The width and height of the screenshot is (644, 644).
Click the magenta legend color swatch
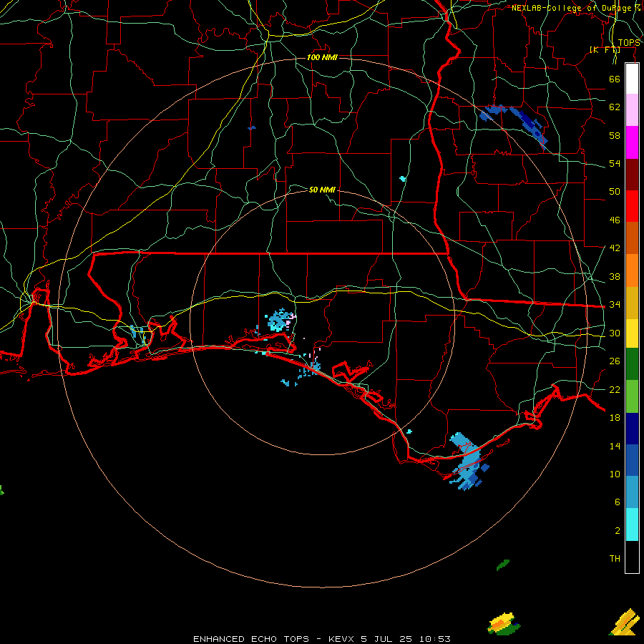[x=632, y=142]
